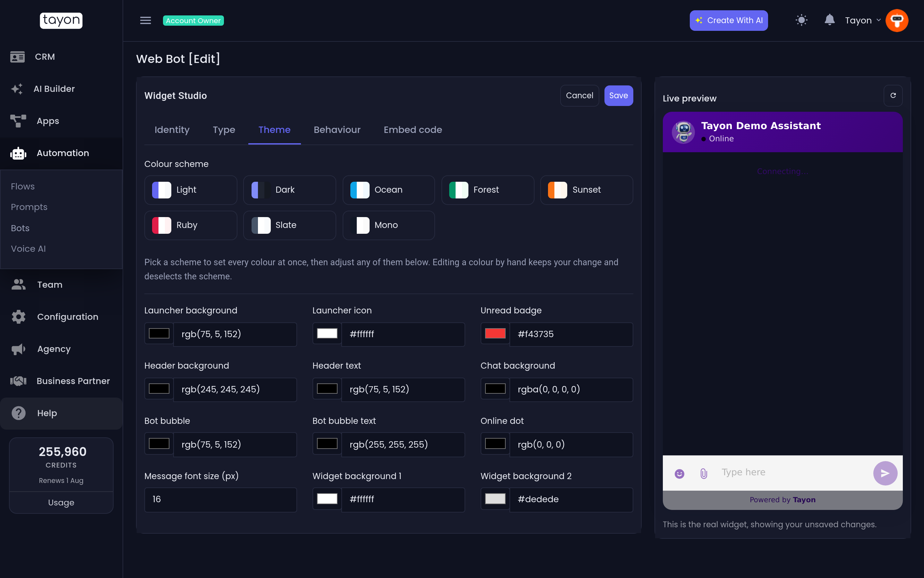Go to the Embed code tab
Screen dimensions: 924x578
point(413,130)
